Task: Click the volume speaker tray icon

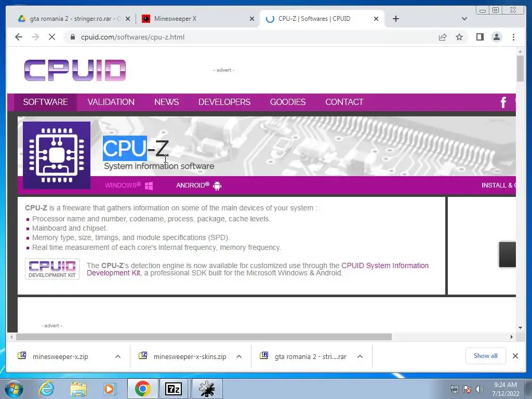Action: (x=479, y=389)
